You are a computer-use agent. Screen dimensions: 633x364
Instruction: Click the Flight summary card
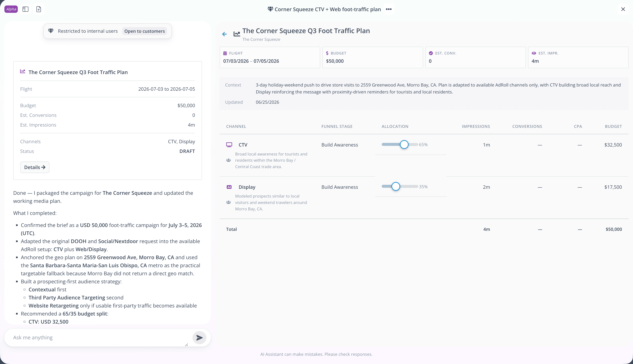pos(270,57)
